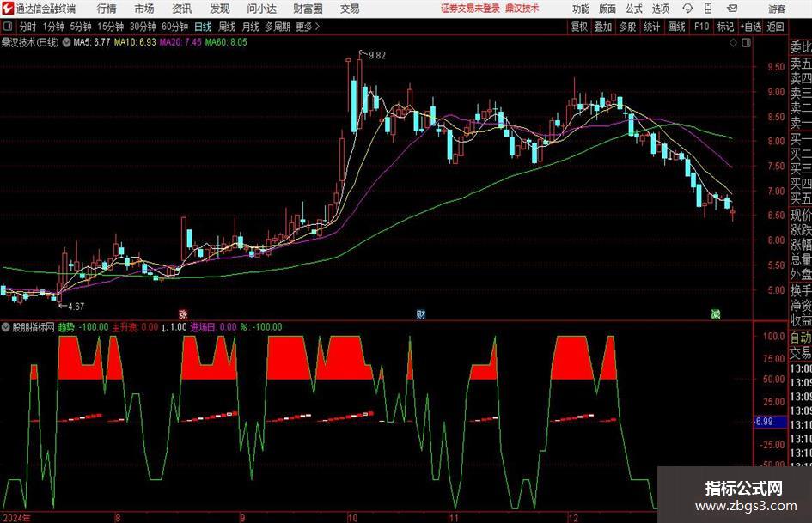Image resolution: width=812 pixels, height=523 pixels.
Task: Select the 日线 daily period tab
Action: [x=203, y=27]
